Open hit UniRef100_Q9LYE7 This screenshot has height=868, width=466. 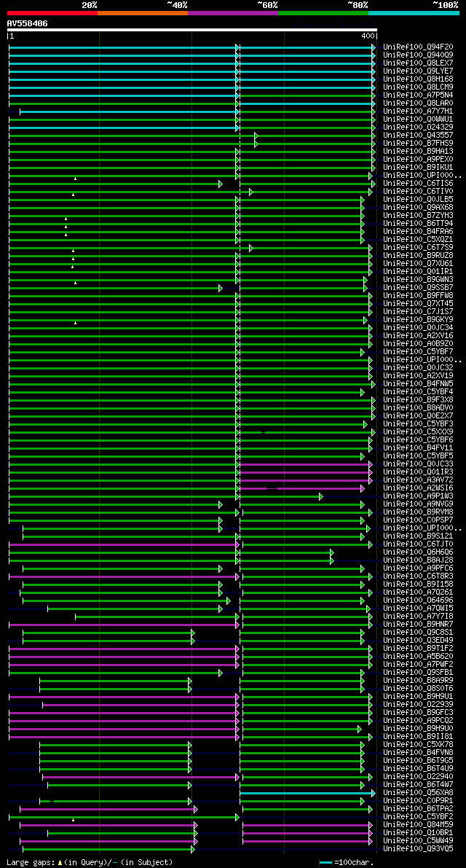click(x=418, y=71)
